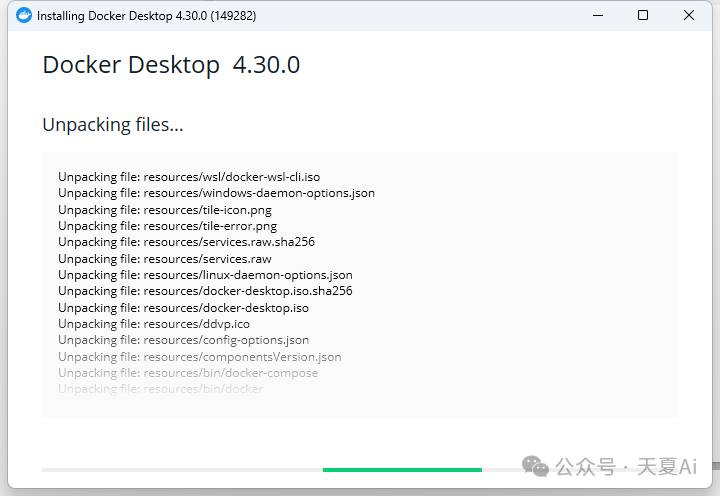Click the docker-desktop.iso.sha256 entry
The height and width of the screenshot is (496, 720).
(x=205, y=291)
